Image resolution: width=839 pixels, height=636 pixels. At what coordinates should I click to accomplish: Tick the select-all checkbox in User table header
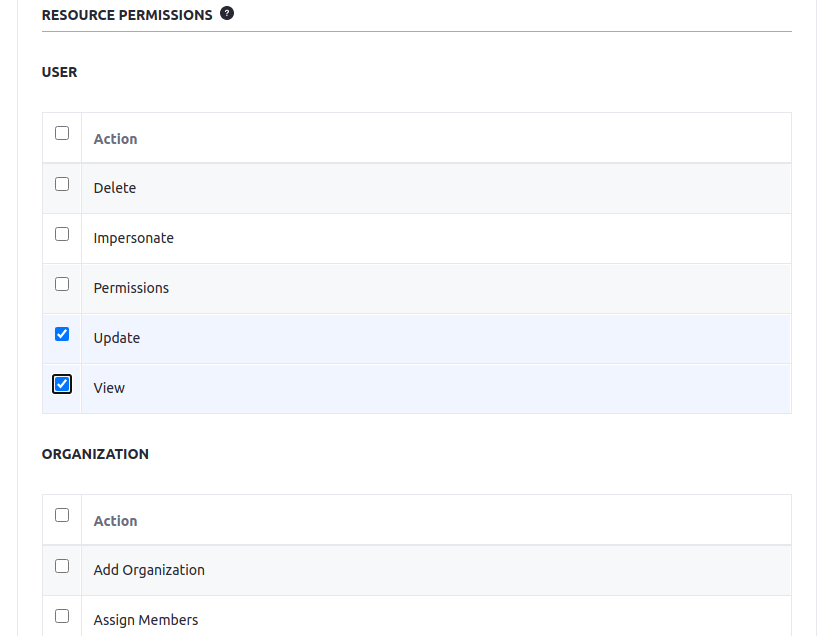(62, 133)
